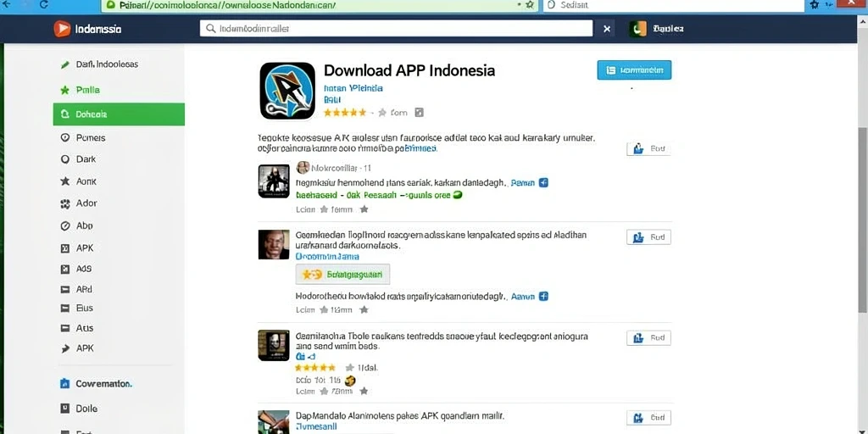The image size is (868, 434).
Task: Click the star rating beside 1ldal.
Action: (315, 368)
